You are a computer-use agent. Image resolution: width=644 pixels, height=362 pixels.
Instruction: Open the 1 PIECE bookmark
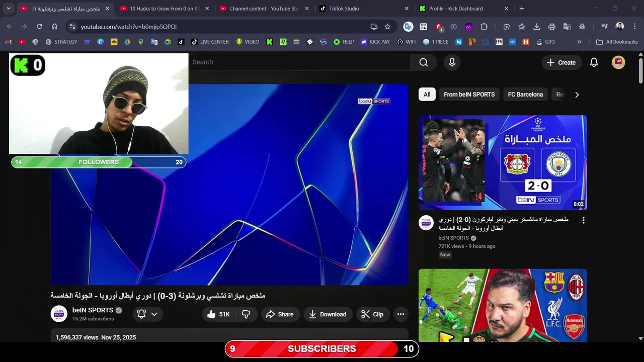[x=436, y=42]
